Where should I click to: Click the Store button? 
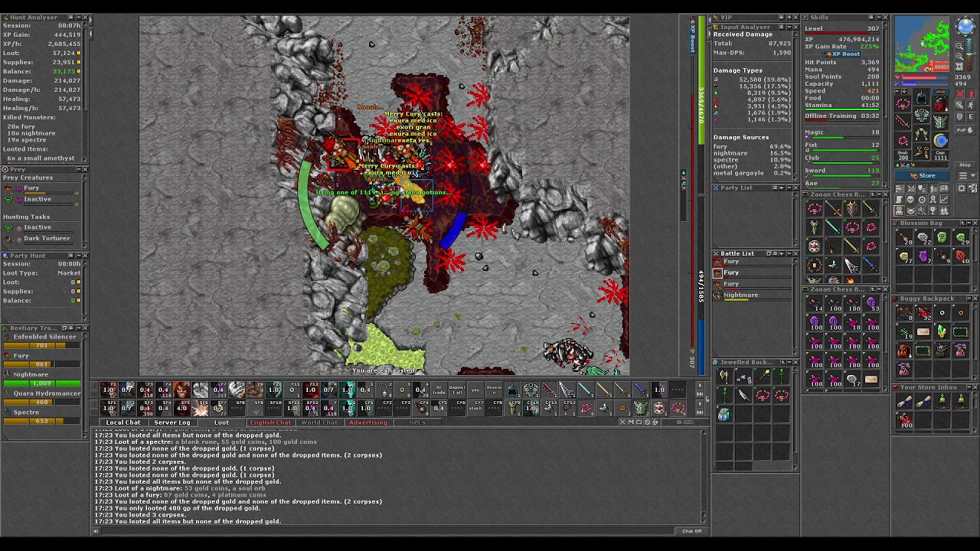pyautogui.click(x=922, y=175)
